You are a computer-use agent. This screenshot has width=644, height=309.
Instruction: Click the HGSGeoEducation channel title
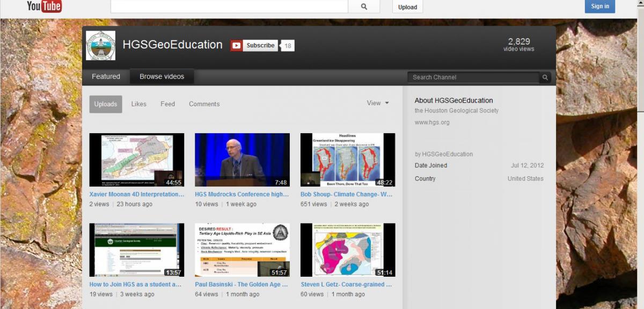click(173, 45)
